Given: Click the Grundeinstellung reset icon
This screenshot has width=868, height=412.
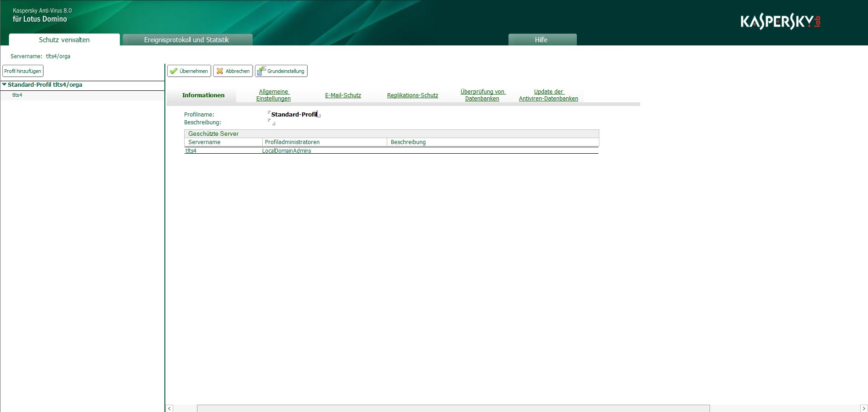Looking at the screenshot, I should coord(261,71).
